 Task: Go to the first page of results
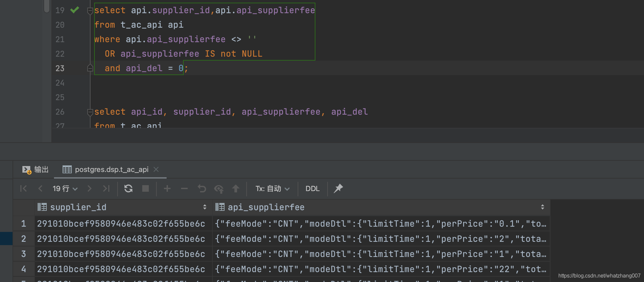point(23,188)
